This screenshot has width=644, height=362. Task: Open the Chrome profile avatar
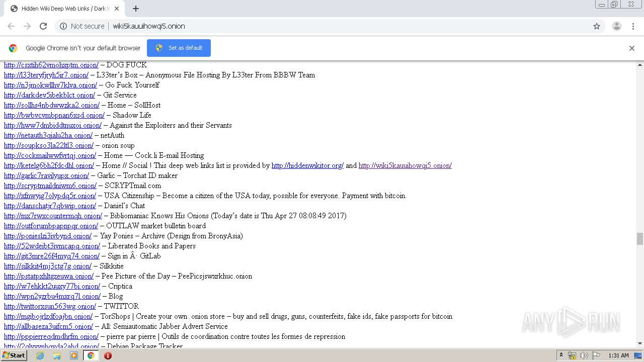pyautogui.click(x=617, y=26)
